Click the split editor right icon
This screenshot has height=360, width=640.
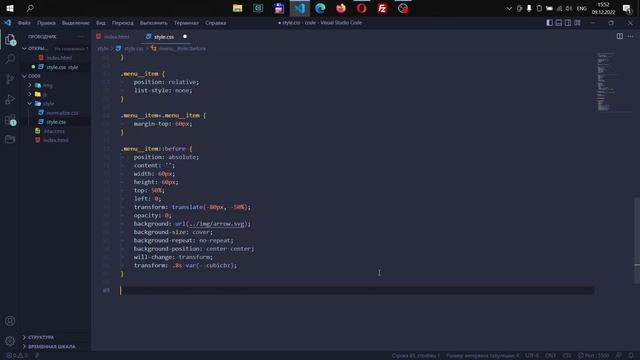(x=620, y=36)
